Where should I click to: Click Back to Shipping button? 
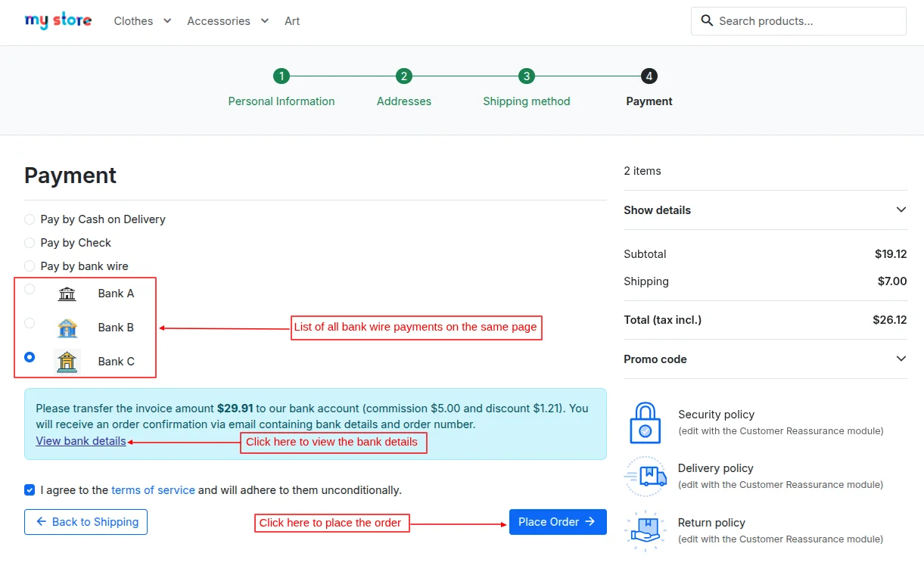click(86, 522)
